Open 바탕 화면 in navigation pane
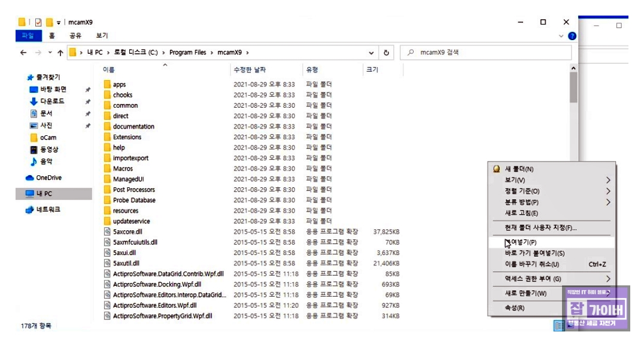644x347 pixels. click(x=53, y=89)
